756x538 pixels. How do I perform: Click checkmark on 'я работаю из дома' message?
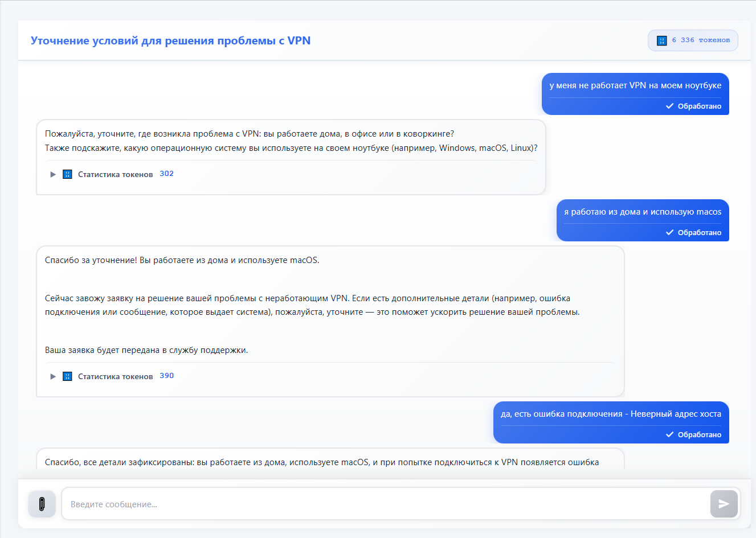pos(670,233)
